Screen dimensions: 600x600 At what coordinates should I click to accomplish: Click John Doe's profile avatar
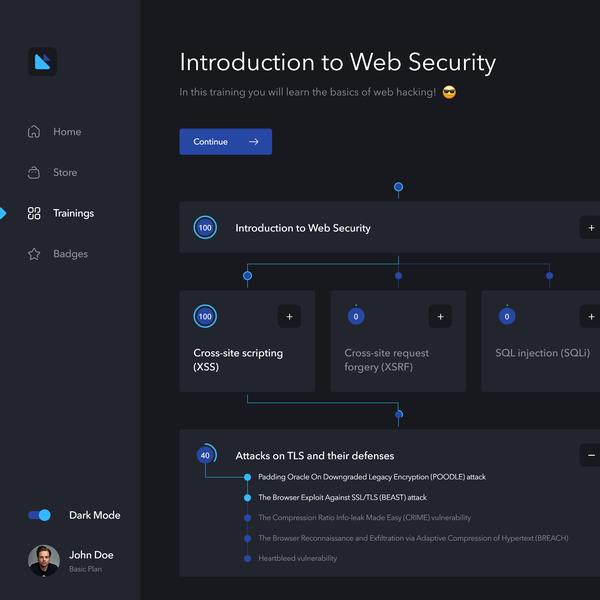click(x=44, y=561)
